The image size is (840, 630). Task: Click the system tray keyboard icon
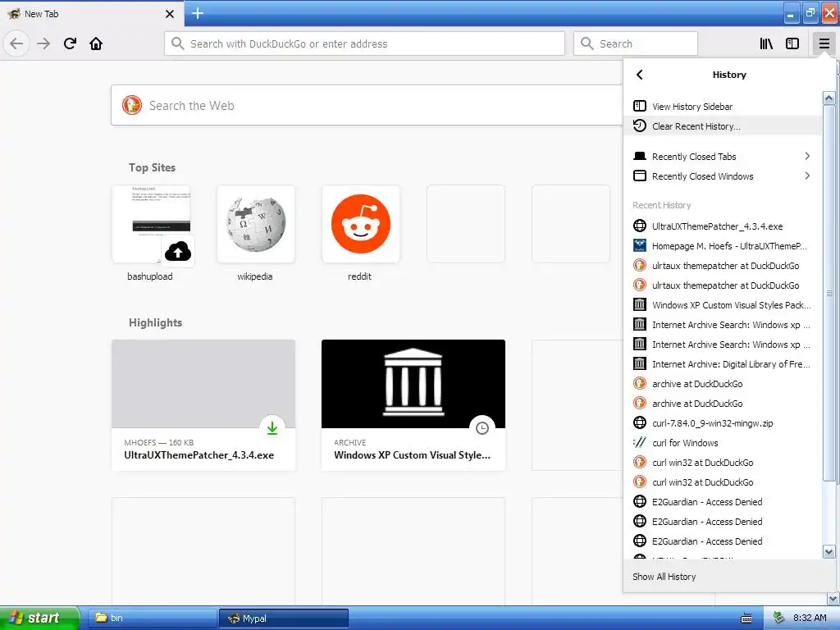click(746, 619)
